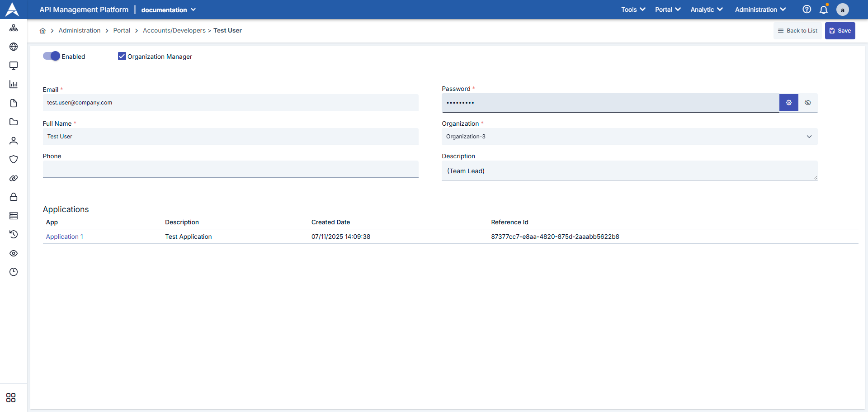Select the globe icon in the sidebar

(x=14, y=47)
